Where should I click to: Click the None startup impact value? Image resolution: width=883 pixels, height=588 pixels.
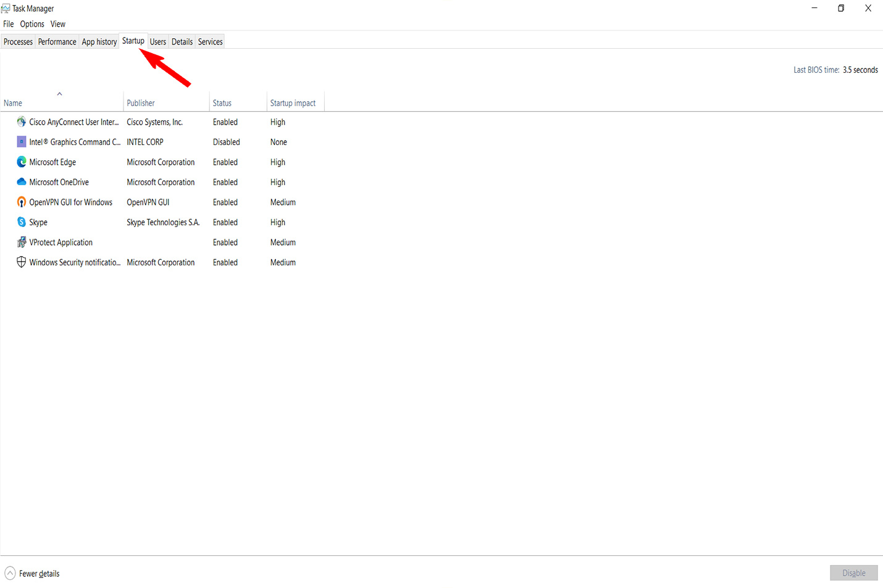tap(278, 142)
